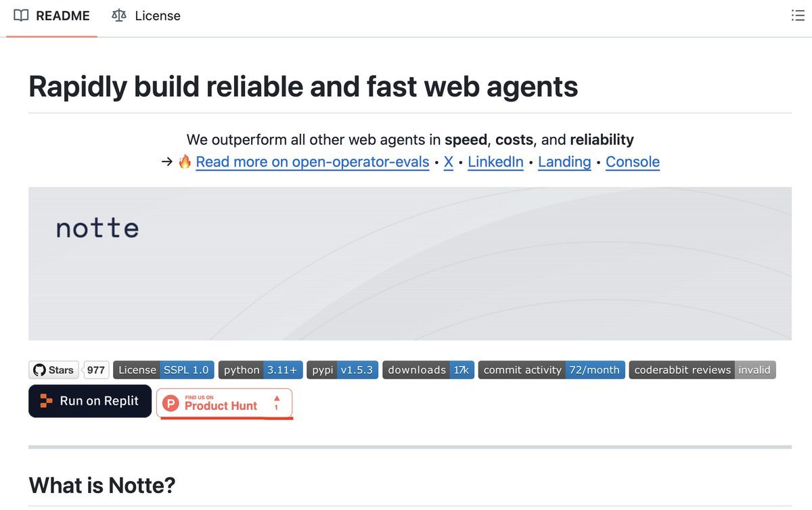
Task: Open the pypi v1.5.3 badge
Action: click(342, 370)
